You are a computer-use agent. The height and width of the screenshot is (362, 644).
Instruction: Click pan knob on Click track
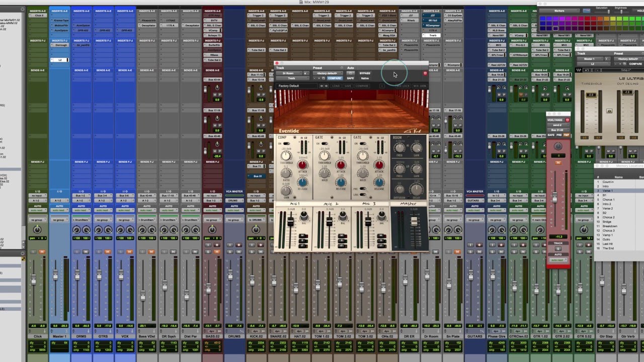(x=37, y=230)
